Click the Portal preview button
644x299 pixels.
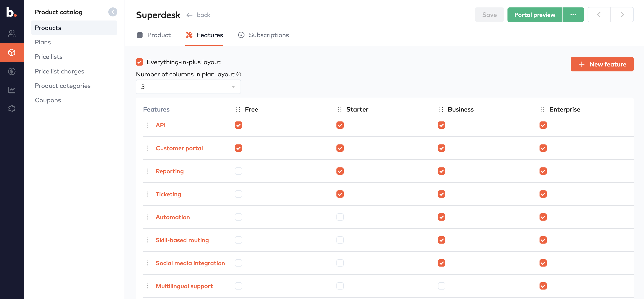pyautogui.click(x=535, y=15)
